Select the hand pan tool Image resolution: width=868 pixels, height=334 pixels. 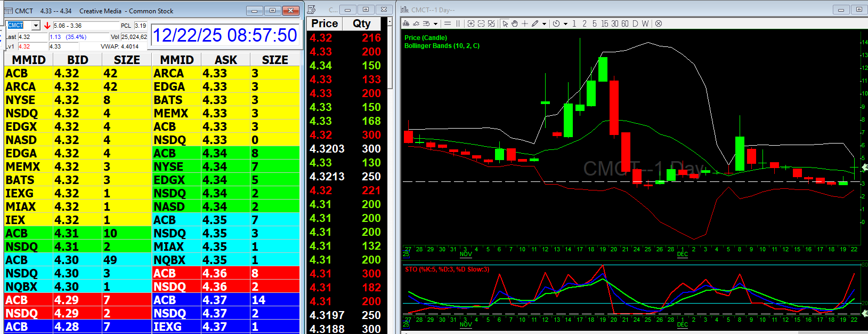515,23
